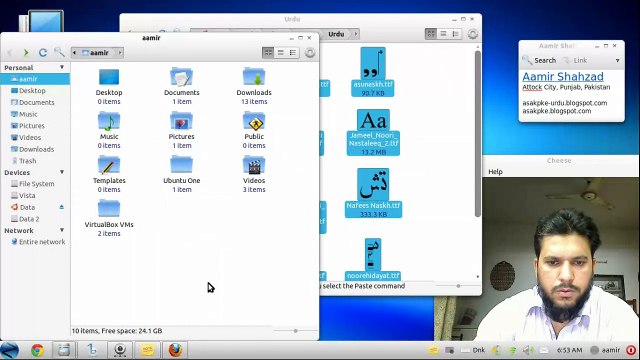Screen dimensions: 640x360
Task: Click Search in the note window
Action: coord(540,60)
